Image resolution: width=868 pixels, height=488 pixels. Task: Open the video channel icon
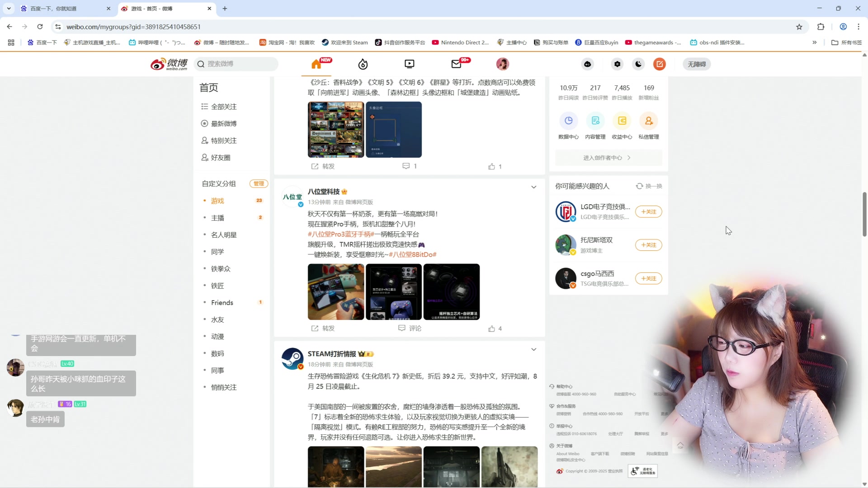pyautogui.click(x=410, y=64)
